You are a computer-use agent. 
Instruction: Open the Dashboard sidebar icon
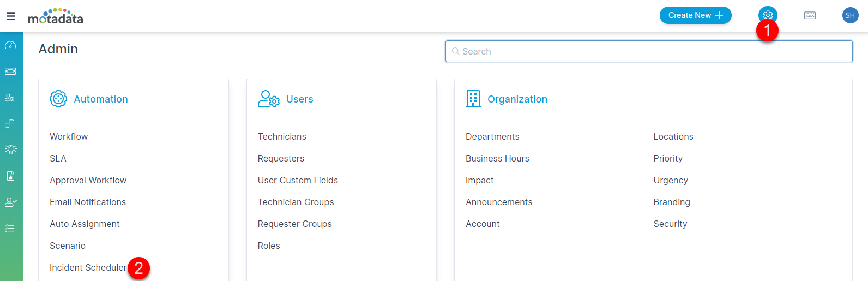10,45
